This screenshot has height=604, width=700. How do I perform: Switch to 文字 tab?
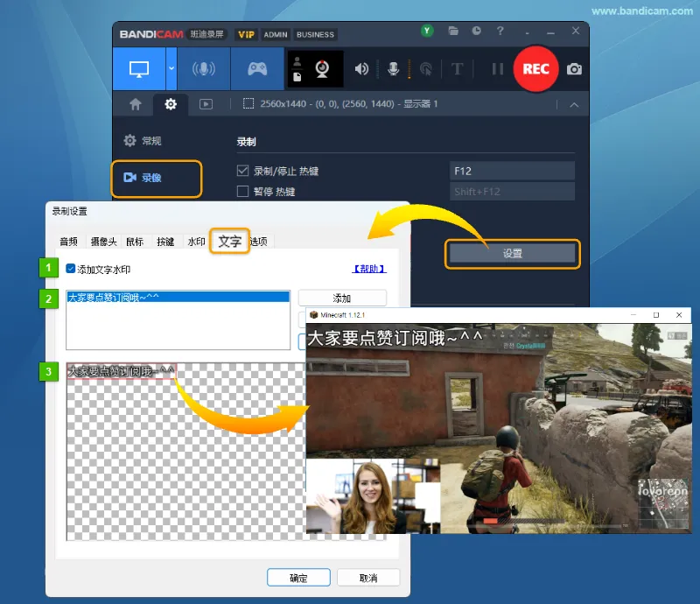coord(229,242)
